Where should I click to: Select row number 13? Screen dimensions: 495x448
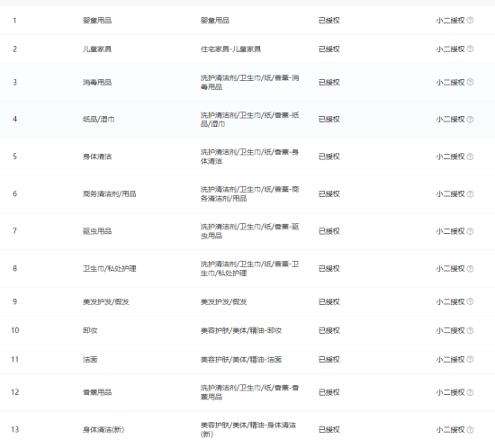click(15, 429)
